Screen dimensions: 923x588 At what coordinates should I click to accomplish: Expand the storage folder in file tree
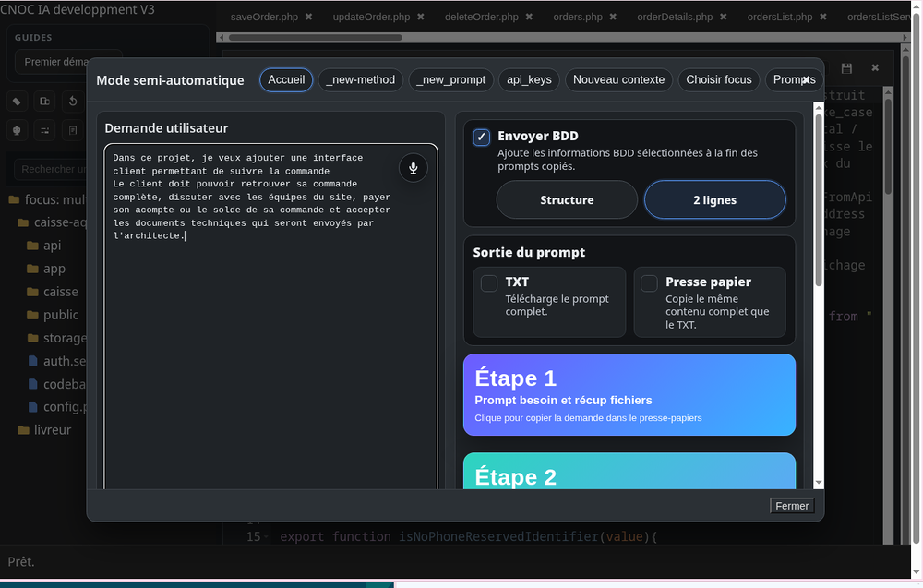click(x=56, y=338)
